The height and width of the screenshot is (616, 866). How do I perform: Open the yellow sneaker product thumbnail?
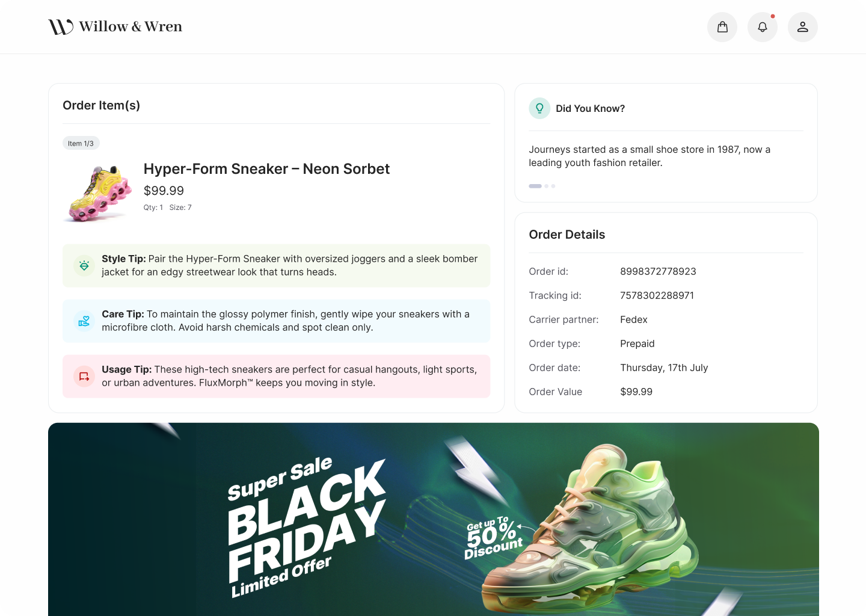pyautogui.click(x=98, y=191)
